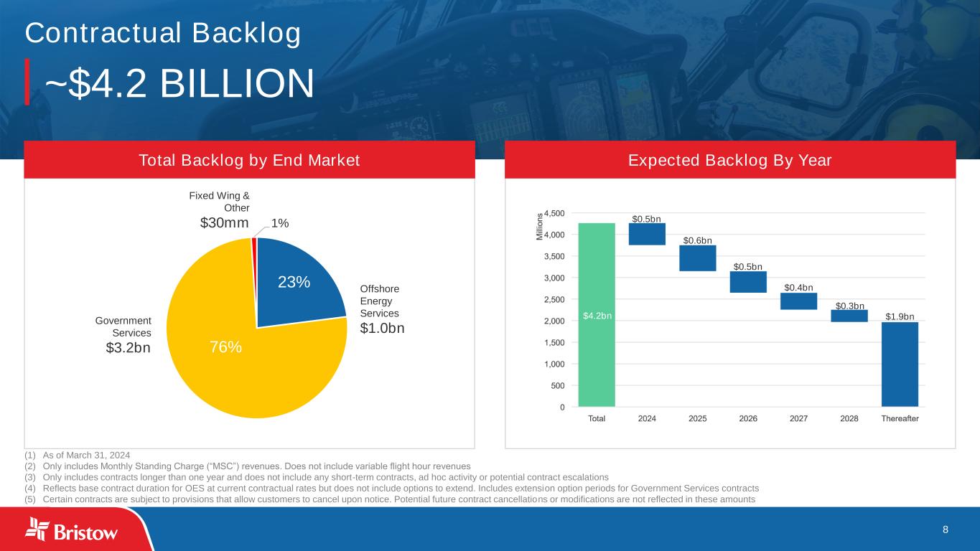Select the 2025 waterfall bar
This screenshot has height=551, width=980.
pos(697,258)
